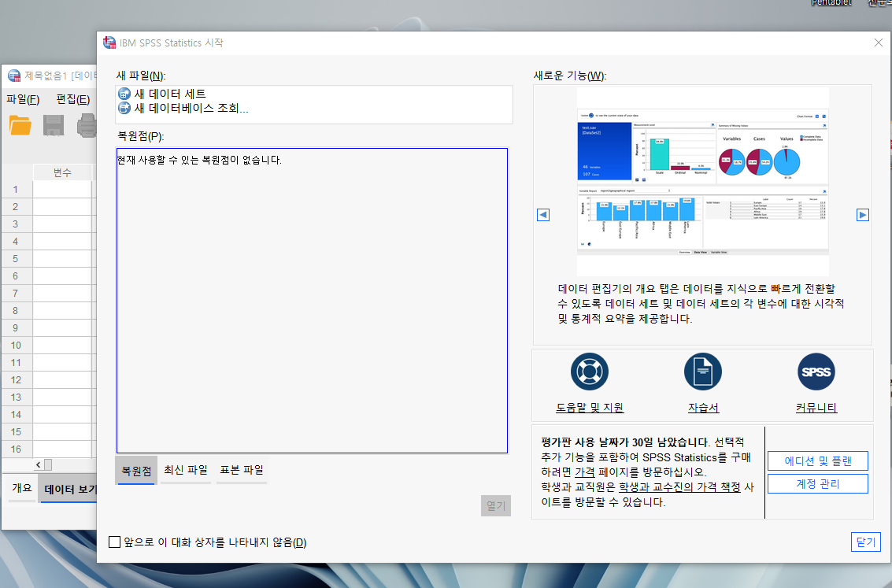Open the SPSS Community icon

(x=816, y=372)
